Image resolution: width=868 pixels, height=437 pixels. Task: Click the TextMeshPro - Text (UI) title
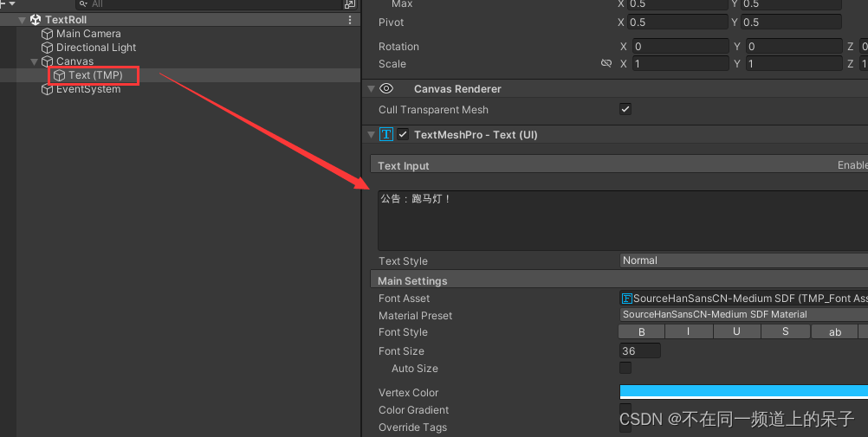pyautogui.click(x=476, y=134)
